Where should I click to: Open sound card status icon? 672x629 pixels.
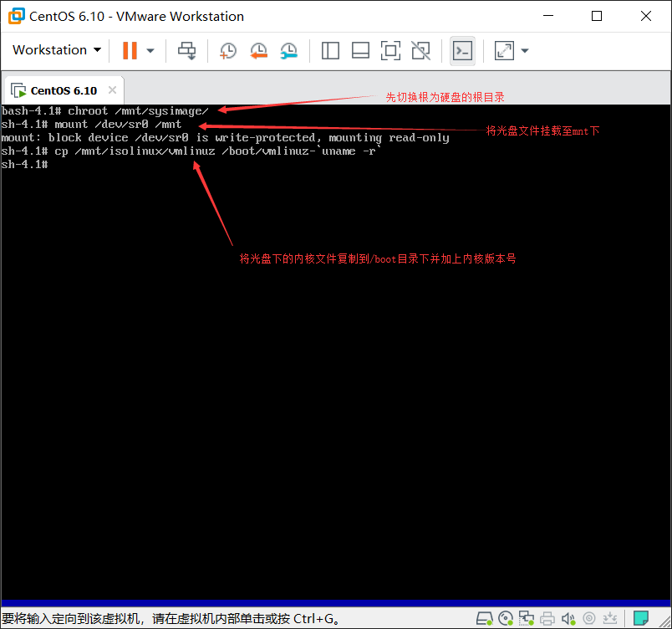pyautogui.click(x=568, y=618)
